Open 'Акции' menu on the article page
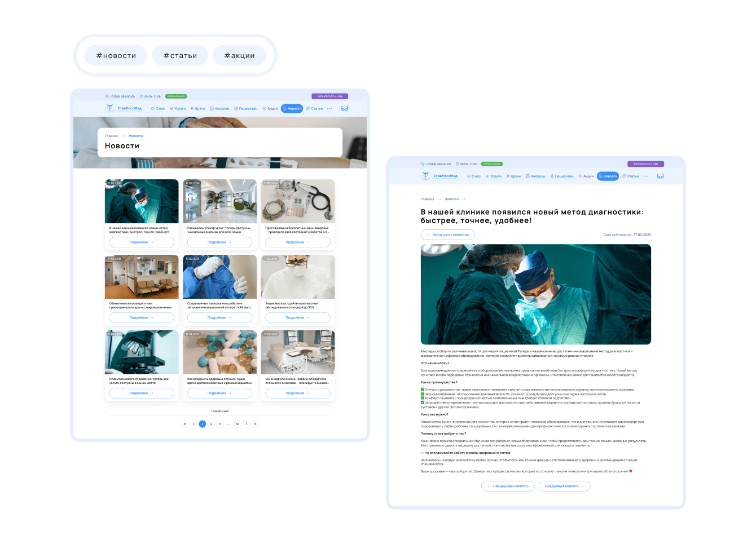The height and width of the screenshot is (540, 756). click(586, 176)
